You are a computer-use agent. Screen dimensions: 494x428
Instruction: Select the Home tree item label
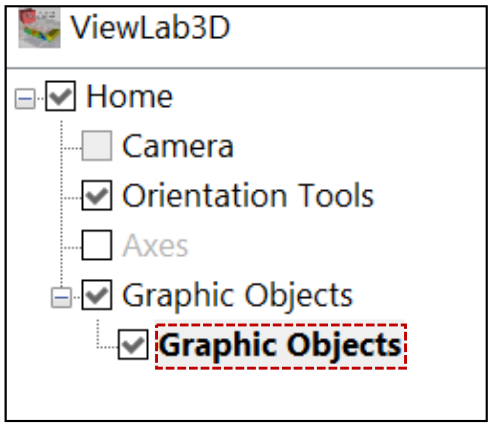coord(129,97)
